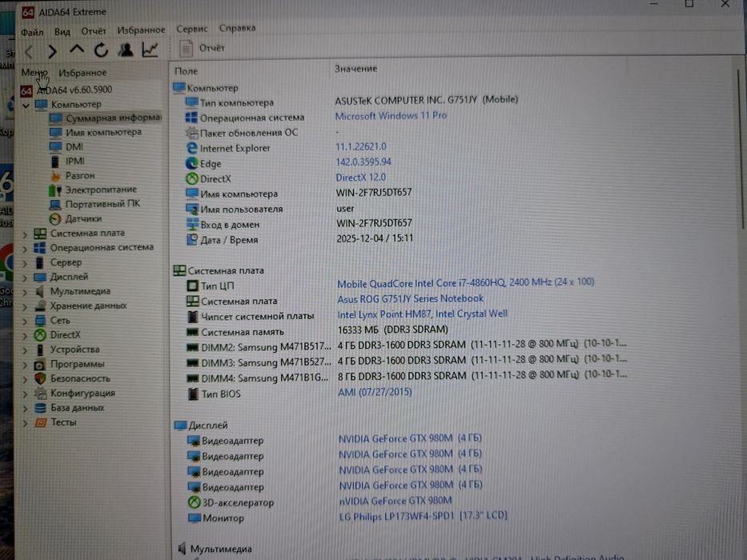
Task: Expand the Хранение данных tree node
Action: pyautogui.click(x=26, y=307)
